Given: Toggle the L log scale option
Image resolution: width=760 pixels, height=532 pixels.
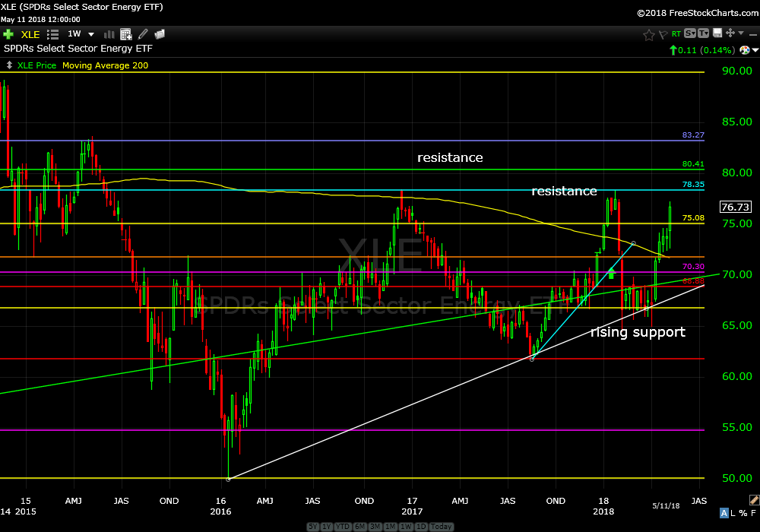Looking at the screenshot, I should 734,513.
